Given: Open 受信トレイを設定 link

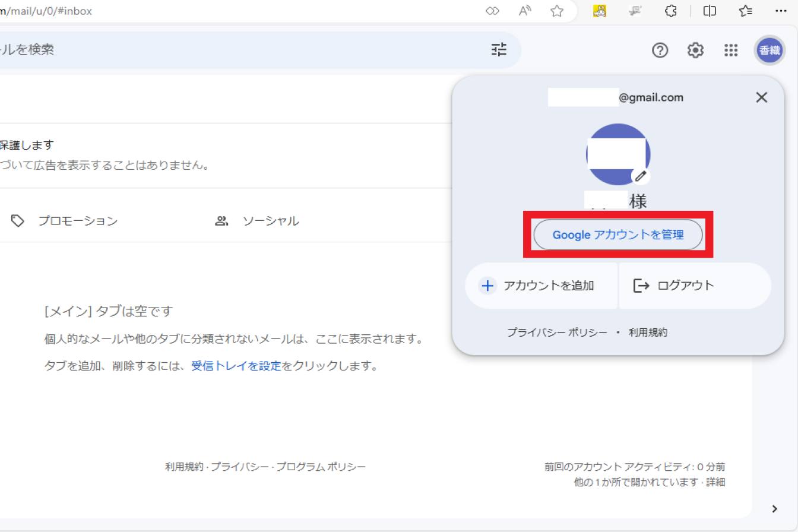Looking at the screenshot, I should point(236,366).
